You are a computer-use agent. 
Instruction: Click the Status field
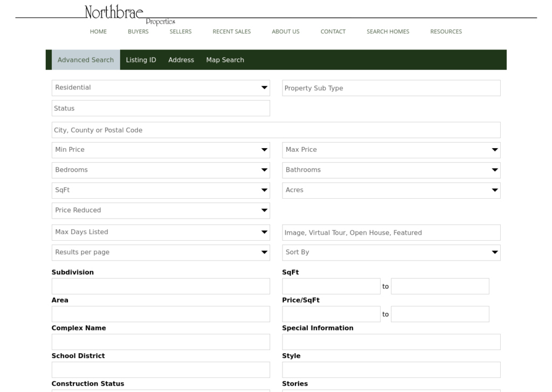pos(161,108)
